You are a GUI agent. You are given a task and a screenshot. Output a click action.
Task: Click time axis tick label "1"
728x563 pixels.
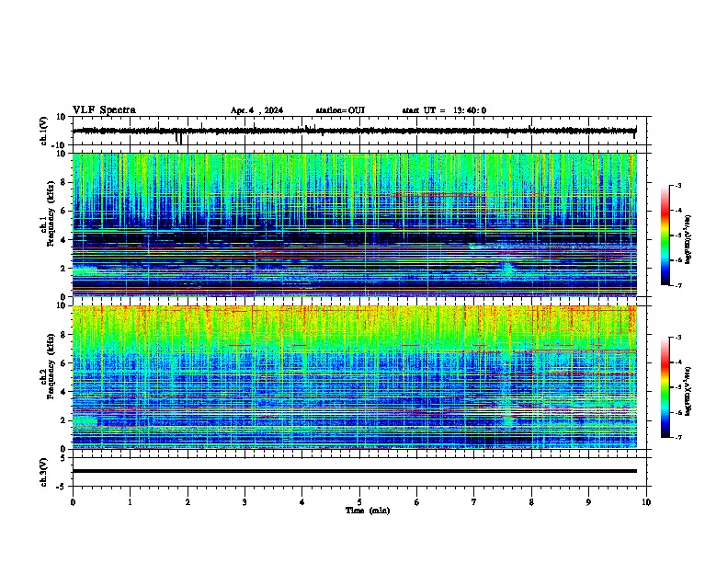coord(130,502)
